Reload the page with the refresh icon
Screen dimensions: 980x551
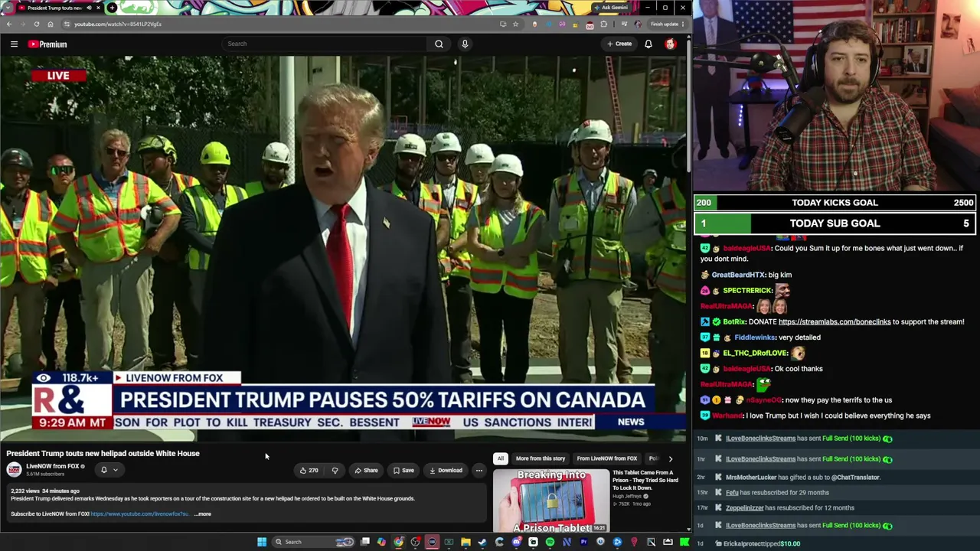[x=36, y=24]
